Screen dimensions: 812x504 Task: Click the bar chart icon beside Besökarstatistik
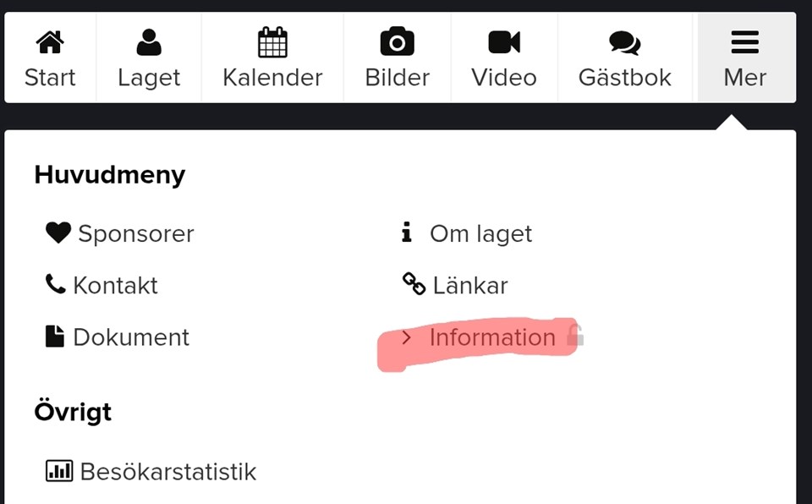click(x=59, y=470)
